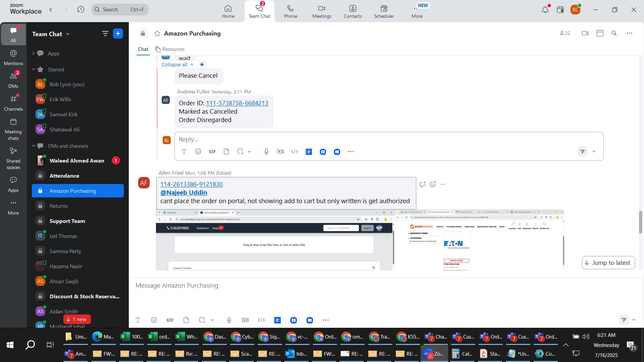Screen dimensions: 644x362
Task: Toggle text formatting in the main composer
Action: (138, 320)
